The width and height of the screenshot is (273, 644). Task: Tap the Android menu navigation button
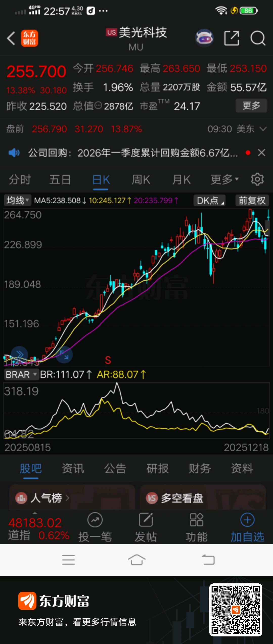coord(69,560)
